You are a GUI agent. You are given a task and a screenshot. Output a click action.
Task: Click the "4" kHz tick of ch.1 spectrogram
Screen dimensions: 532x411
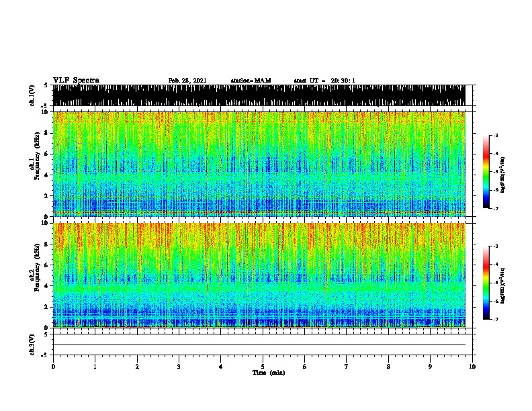(47, 175)
